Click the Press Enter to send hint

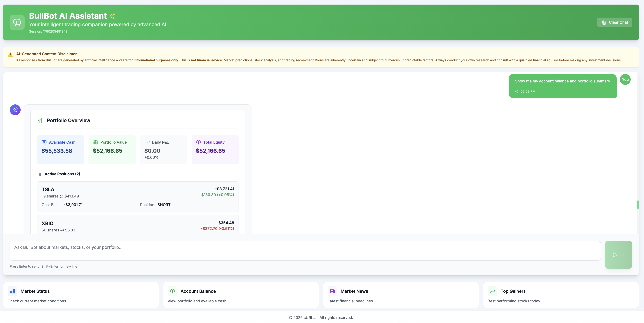pos(43,267)
